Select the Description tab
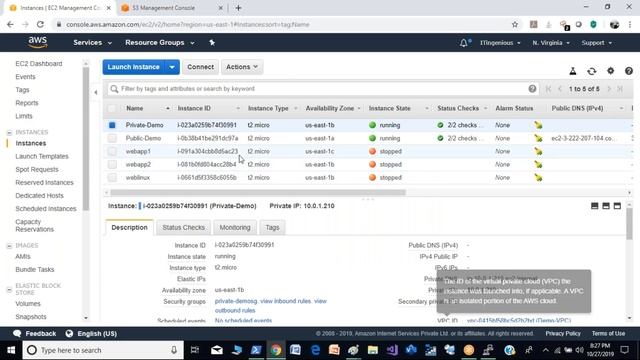The width and height of the screenshot is (640, 360). 129,227
